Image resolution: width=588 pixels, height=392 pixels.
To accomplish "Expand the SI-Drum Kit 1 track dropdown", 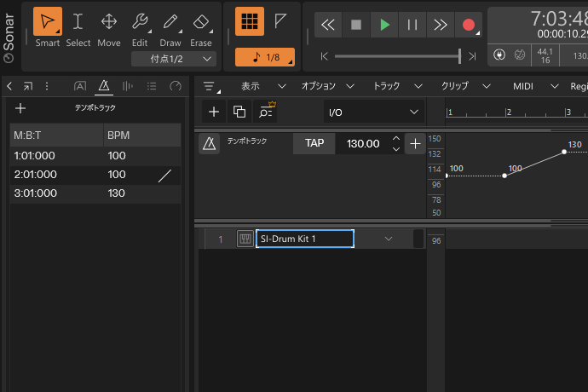I will [389, 239].
